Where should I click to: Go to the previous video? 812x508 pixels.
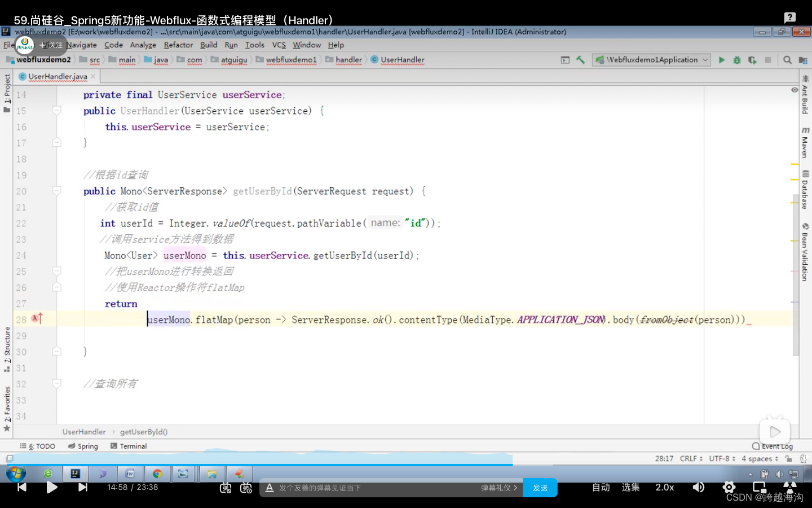pyautogui.click(x=22, y=487)
